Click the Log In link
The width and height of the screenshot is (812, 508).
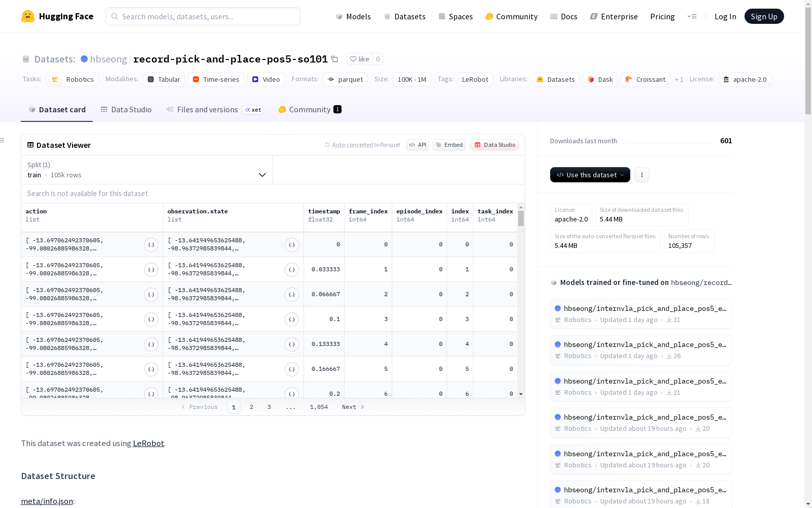click(x=725, y=16)
